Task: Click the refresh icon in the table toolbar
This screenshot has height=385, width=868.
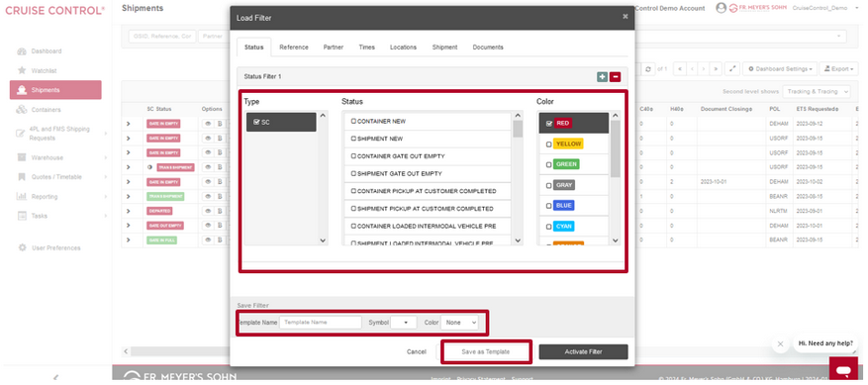Action: coord(647,69)
